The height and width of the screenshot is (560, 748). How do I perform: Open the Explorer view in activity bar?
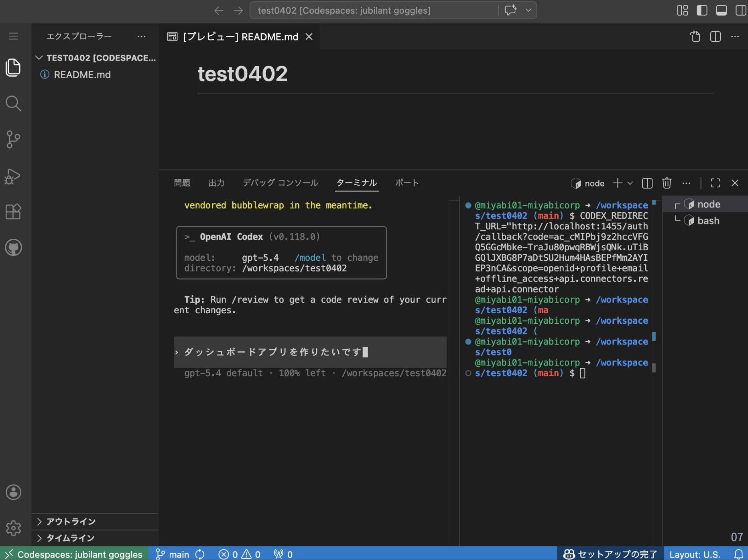coord(14,67)
